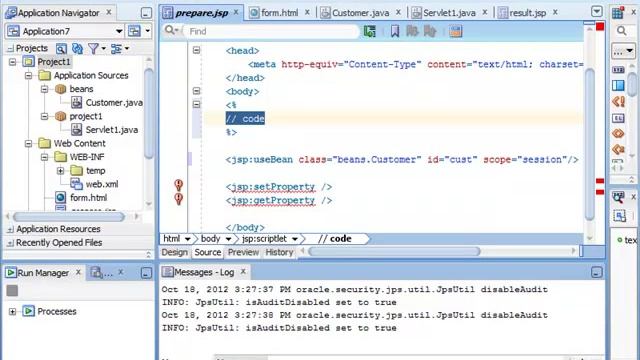The height and width of the screenshot is (360, 640).
Task: Switch to the Servlet1.java editor tab
Action: click(x=449, y=13)
